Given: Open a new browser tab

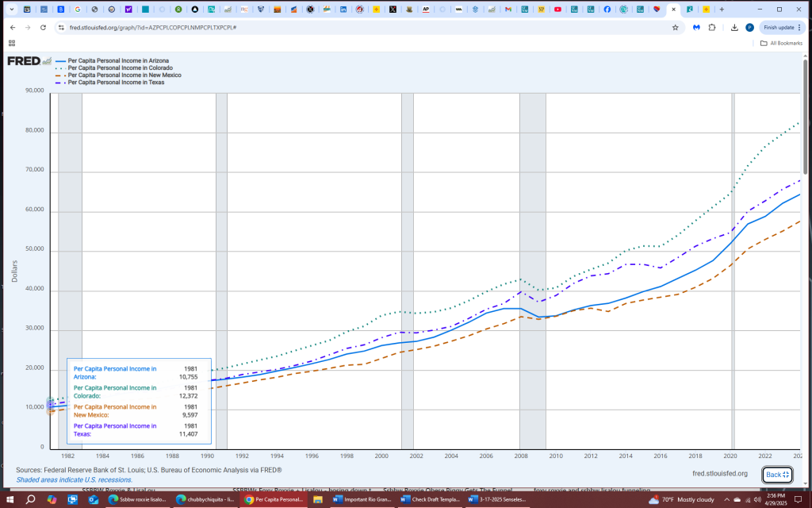Looking at the screenshot, I should tap(722, 9).
